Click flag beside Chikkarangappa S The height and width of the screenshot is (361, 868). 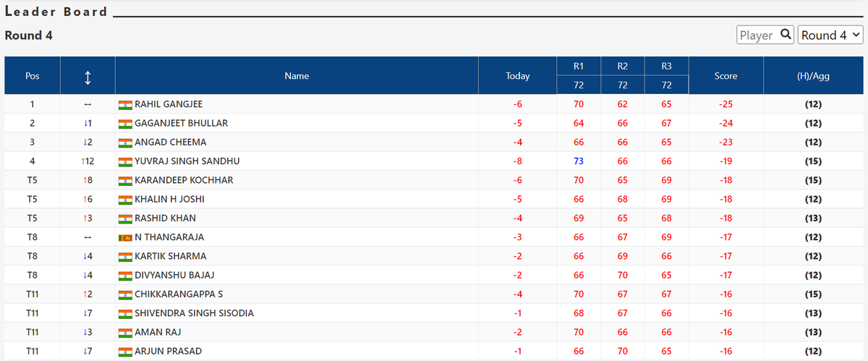pos(125,294)
